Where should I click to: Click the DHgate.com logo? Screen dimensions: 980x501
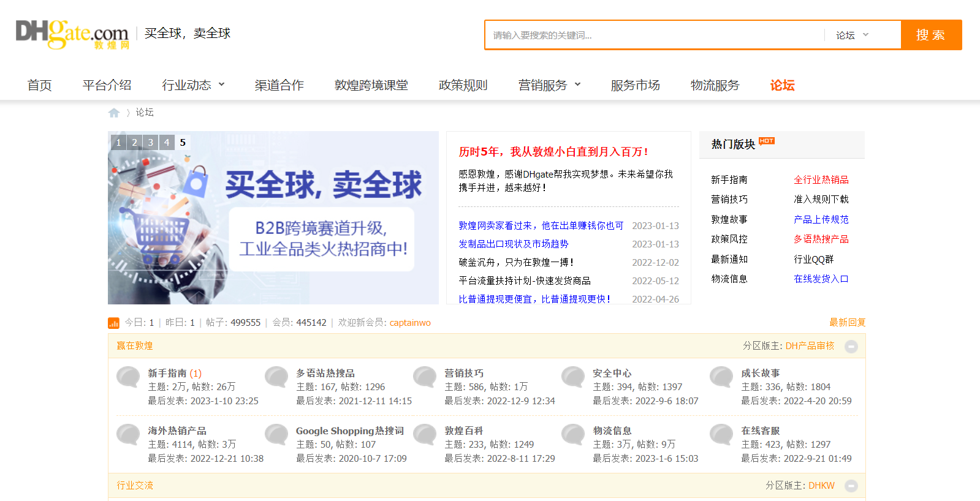72,34
